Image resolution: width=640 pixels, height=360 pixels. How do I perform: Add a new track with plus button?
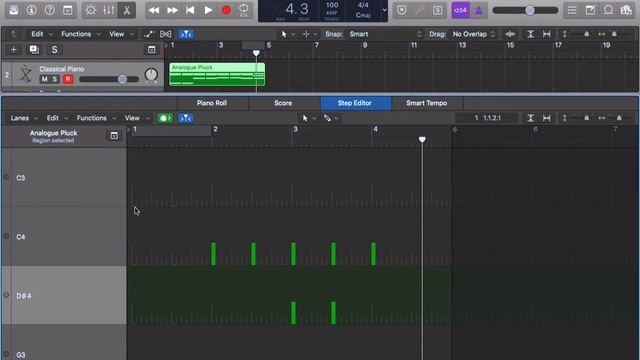13,50
